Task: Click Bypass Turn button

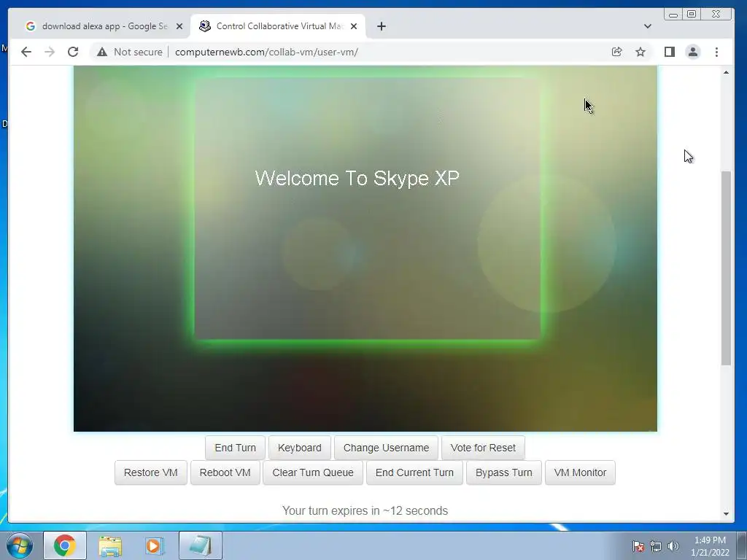Action: point(504,472)
